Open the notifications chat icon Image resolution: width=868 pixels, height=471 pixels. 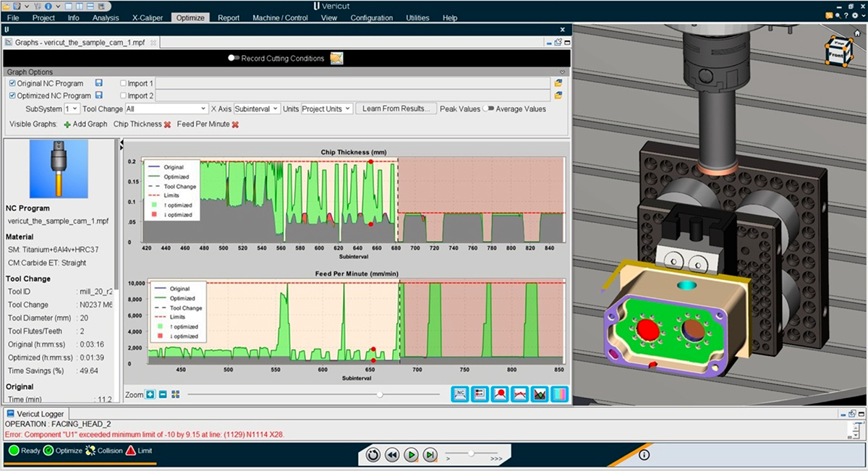pyautogui.click(x=829, y=16)
